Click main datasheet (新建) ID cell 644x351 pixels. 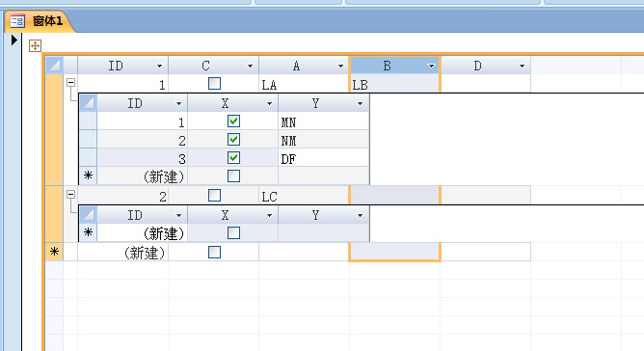[122, 252]
